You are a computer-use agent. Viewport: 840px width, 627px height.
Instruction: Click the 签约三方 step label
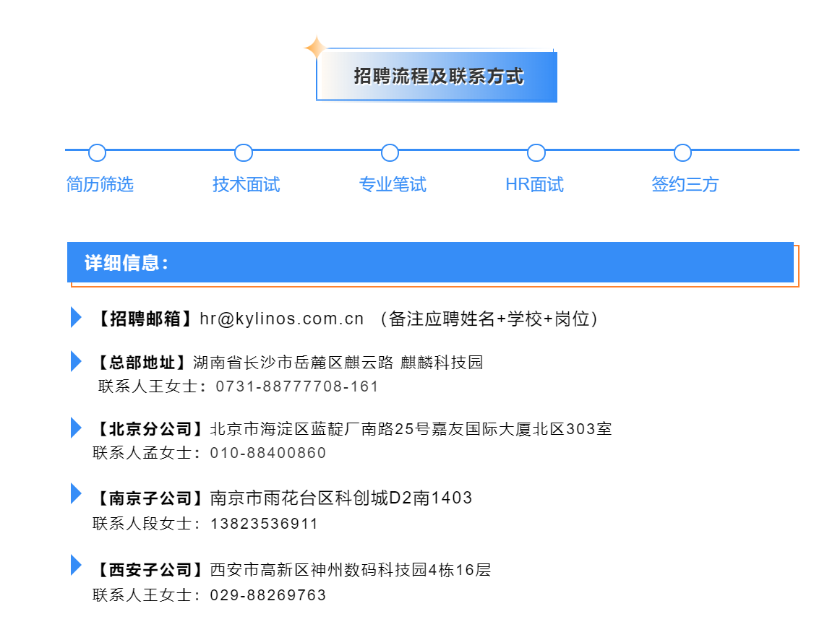[685, 185]
